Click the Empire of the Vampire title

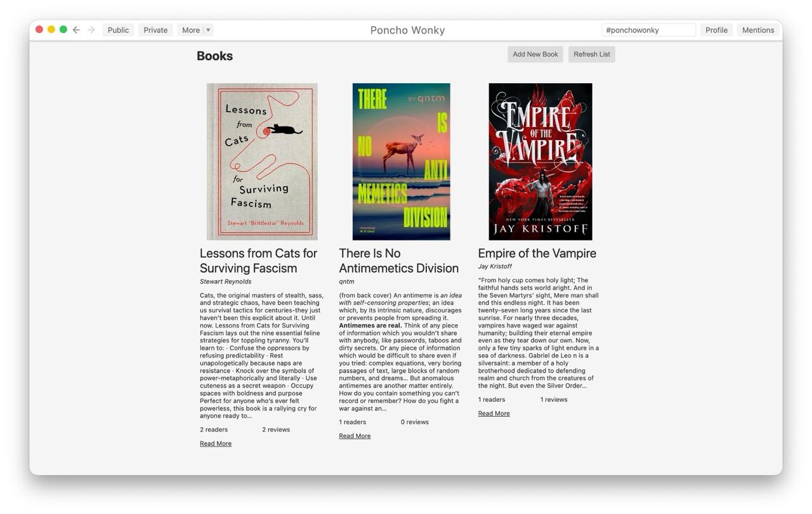click(537, 253)
